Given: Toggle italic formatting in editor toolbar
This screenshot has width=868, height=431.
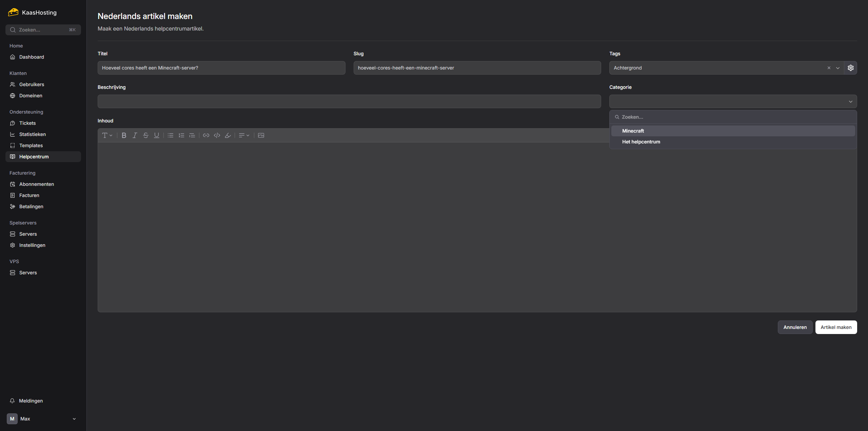Looking at the screenshot, I should coord(135,135).
